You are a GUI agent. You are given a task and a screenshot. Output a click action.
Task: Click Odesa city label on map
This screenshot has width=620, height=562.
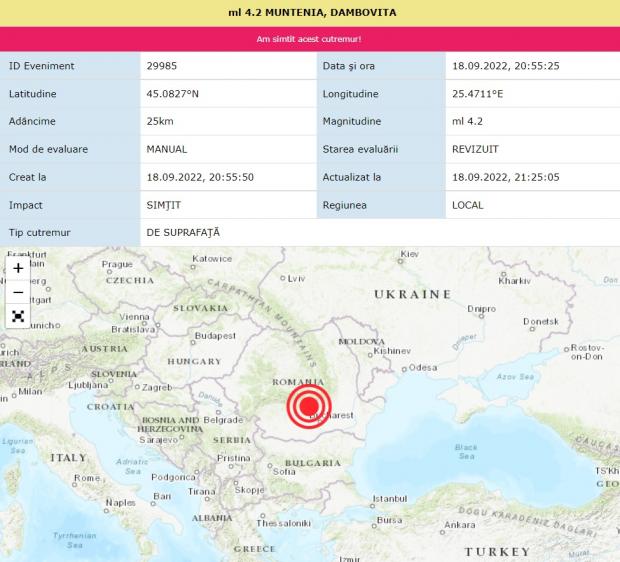click(423, 368)
